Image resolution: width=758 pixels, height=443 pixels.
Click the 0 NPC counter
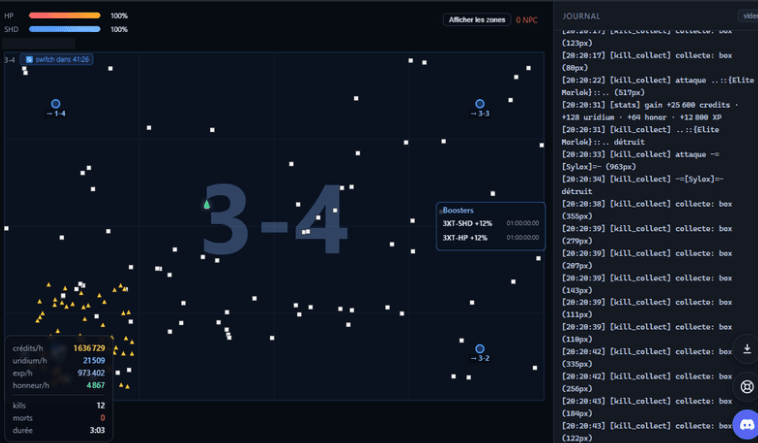526,20
